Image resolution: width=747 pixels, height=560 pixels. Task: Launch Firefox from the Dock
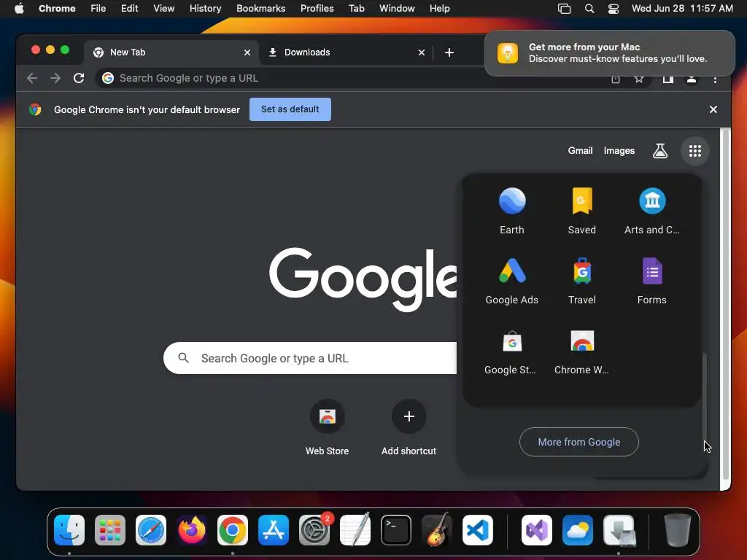[x=192, y=530]
